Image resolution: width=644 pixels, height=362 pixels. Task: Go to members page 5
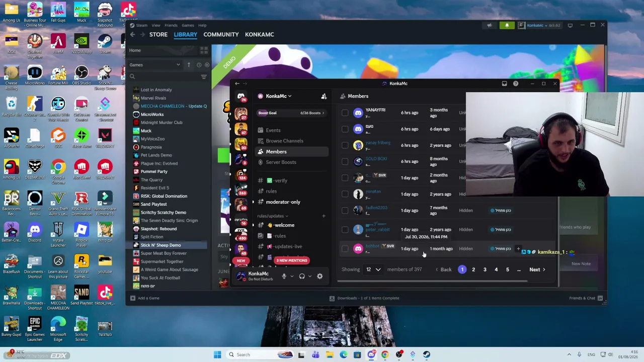click(x=508, y=269)
